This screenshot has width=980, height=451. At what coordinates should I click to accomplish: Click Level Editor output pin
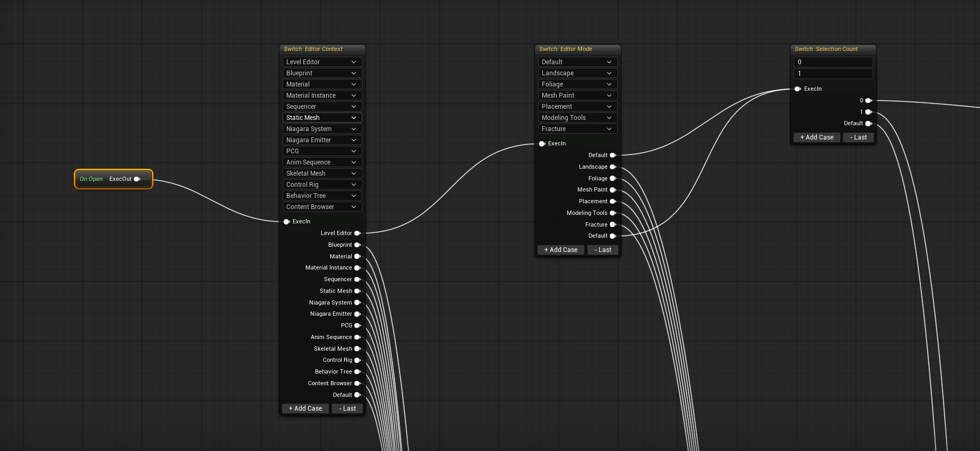click(x=357, y=233)
